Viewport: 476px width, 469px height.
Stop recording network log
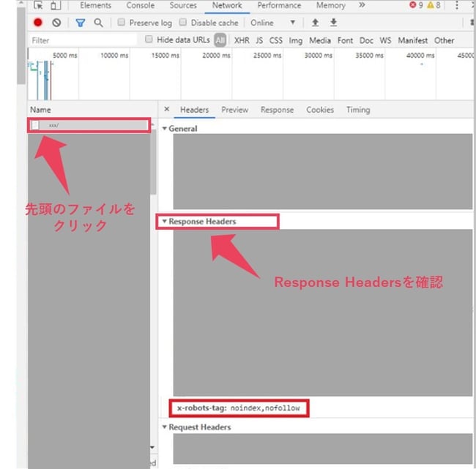click(x=38, y=23)
